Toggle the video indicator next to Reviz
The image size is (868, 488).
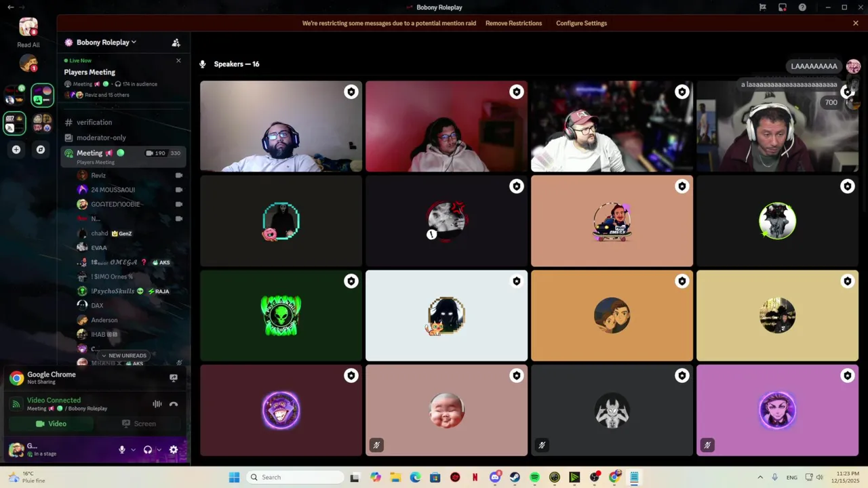pos(179,176)
